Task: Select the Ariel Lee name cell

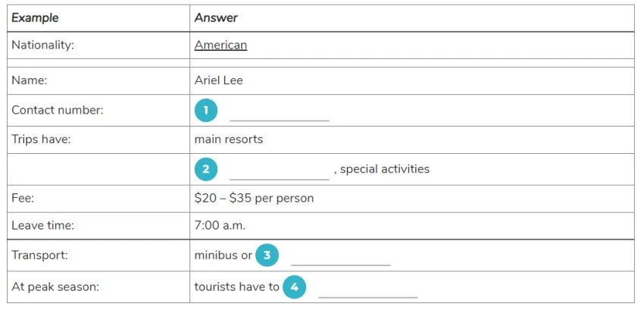Action: coord(218,80)
